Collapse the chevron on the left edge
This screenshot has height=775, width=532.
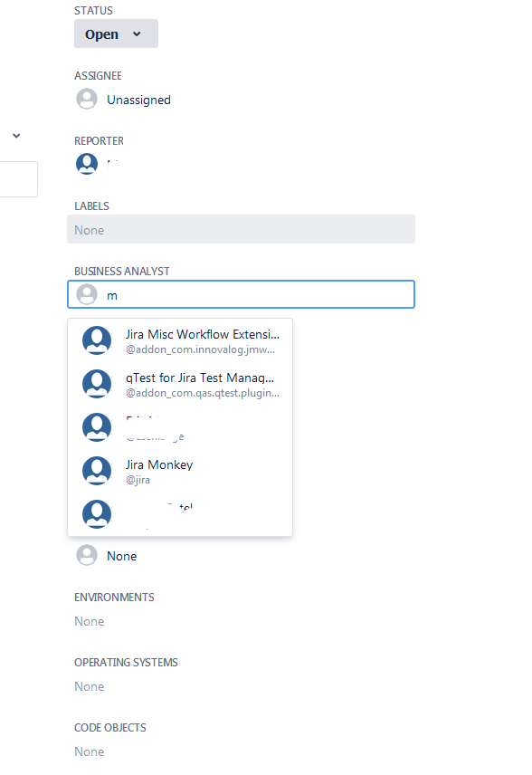16,136
